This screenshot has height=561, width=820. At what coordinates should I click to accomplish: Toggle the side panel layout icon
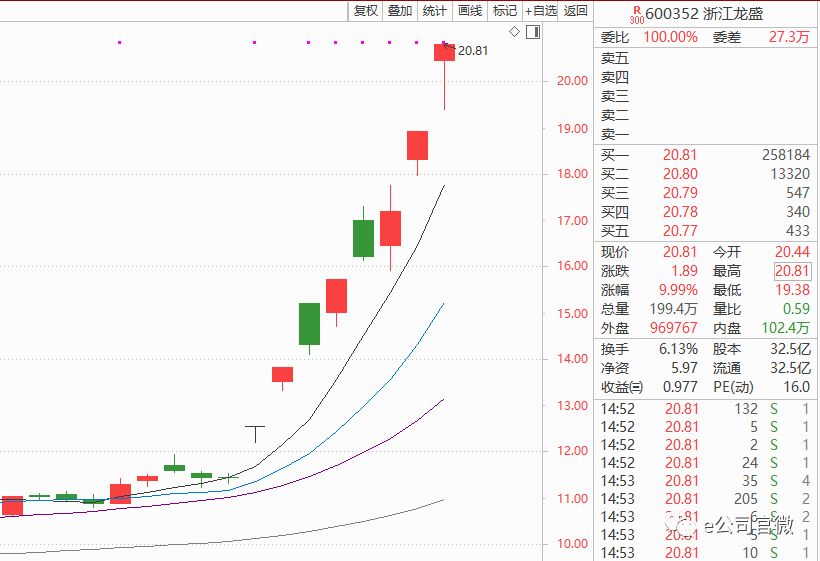[533, 32]
